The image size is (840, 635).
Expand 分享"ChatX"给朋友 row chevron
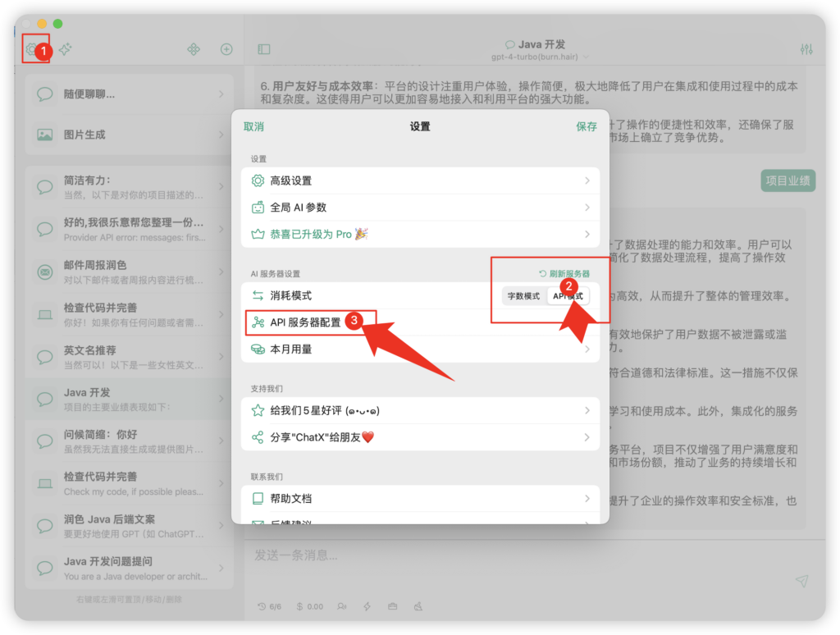[587, 437]
